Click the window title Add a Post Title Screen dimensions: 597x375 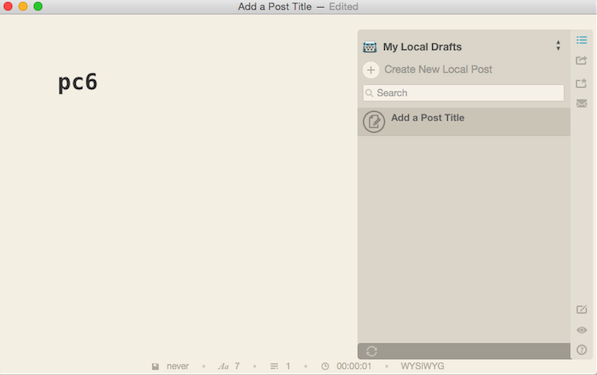(275, 6)
